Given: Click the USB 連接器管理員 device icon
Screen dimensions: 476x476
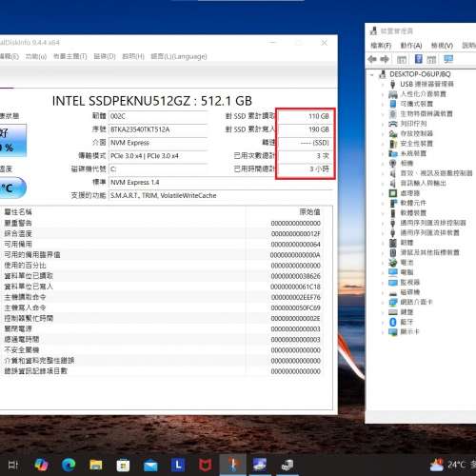Looking at the screenshot, I should [x=392, y=84].
